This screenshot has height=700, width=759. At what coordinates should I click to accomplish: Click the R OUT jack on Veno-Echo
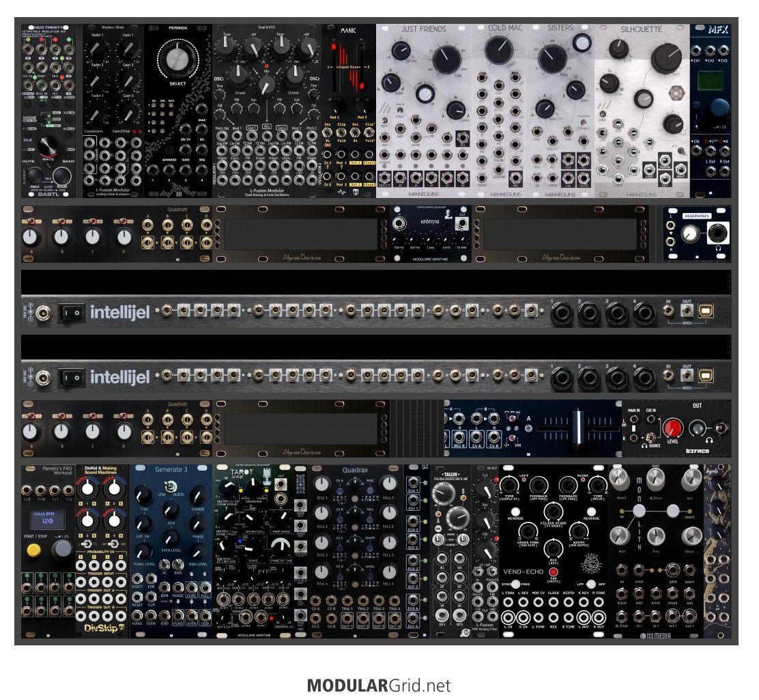click(x=599, y=617)
